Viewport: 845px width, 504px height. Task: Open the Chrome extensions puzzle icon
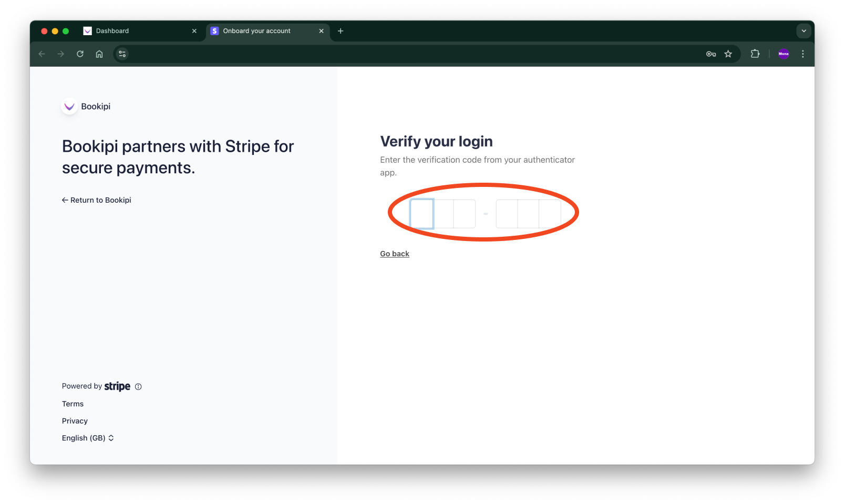pos(755,54)
